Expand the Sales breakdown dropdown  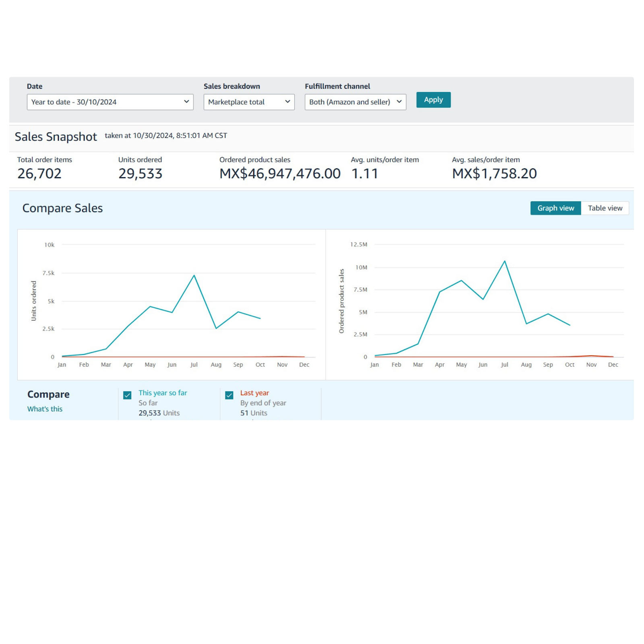click(x=248, y=102)
